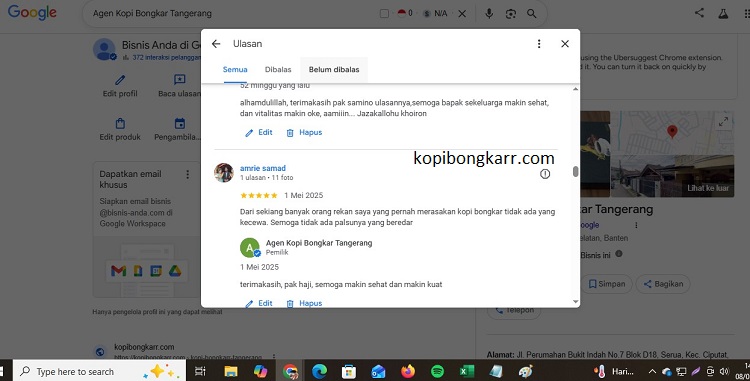Screen dimensions: 750x381
Task: Open options on 'Dapatkan email khusus' card
Action: [188, 174]
